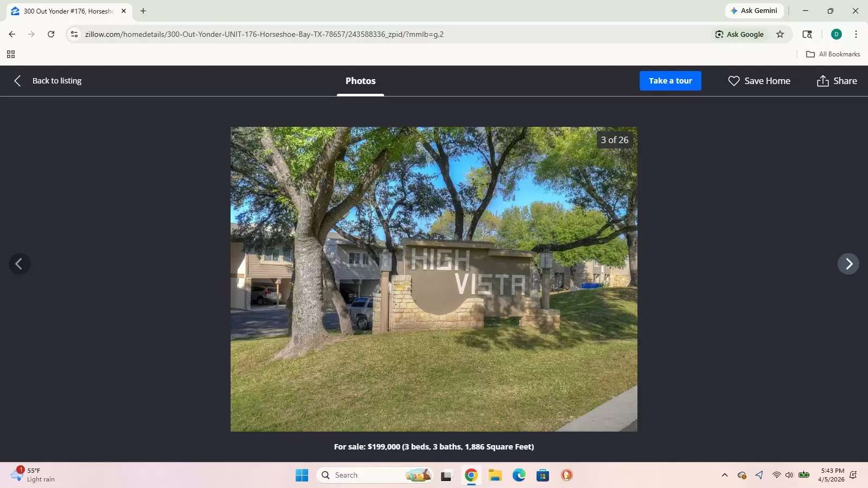The image size is (868, 488).
Task: Click the Ask Gemini button
Action: click(754, 11)
